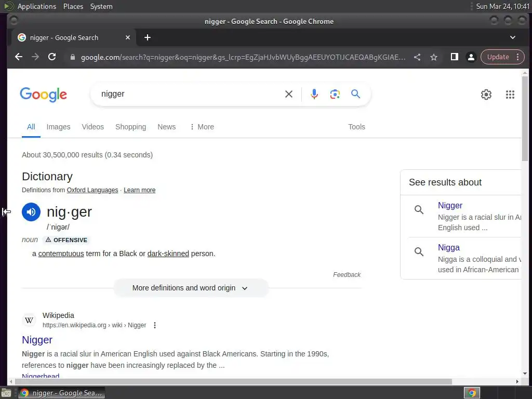Switch to the News tab

tap(167, 127)
